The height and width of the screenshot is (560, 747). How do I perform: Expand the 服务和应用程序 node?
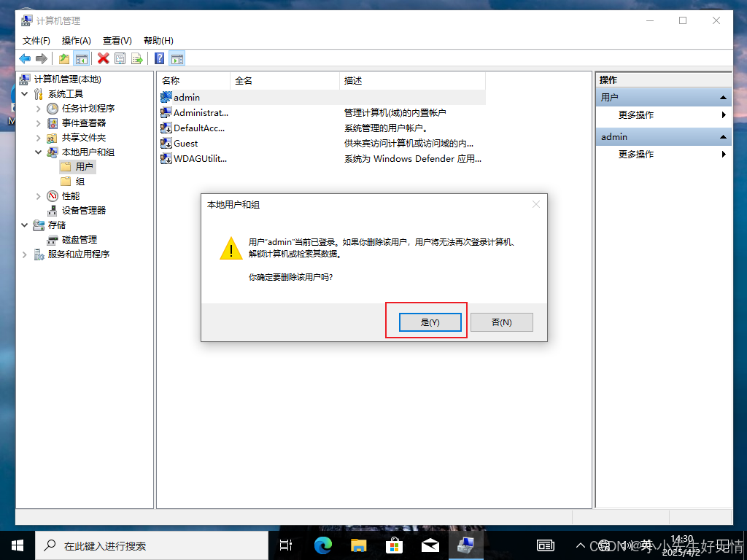click(25, 254)
